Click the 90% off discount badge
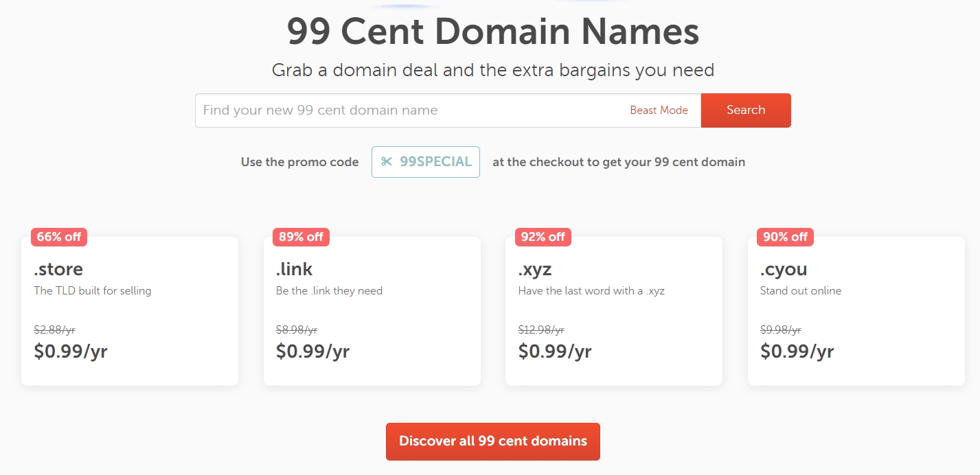This screenshot has height=475, width=980. click(x=785, y=237)
